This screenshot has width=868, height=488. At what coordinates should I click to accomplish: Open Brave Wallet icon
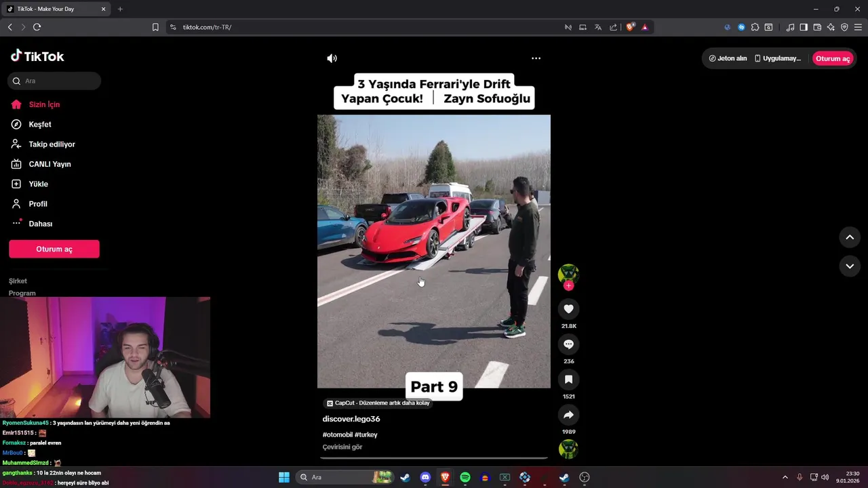pos(817,27)
